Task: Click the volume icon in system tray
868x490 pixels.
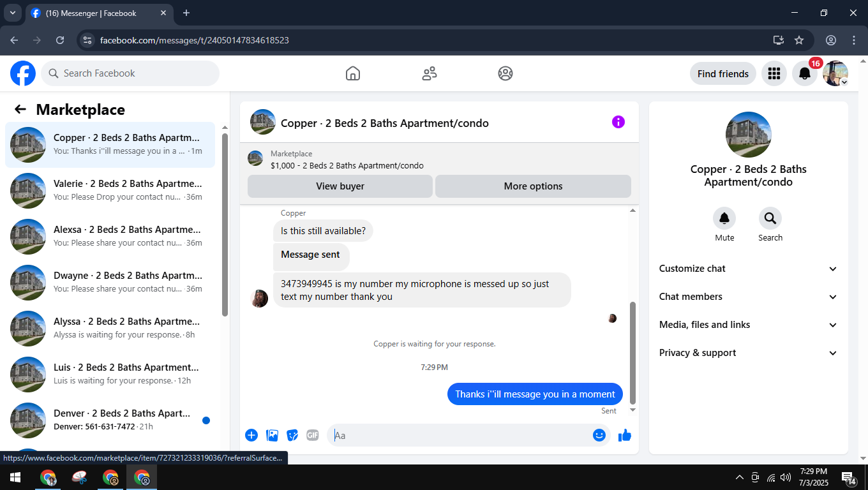Action: [x=786, y=477]
